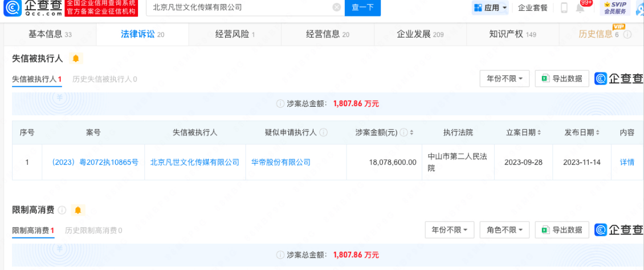Click 立案日期 cell 2023-09-28
The image size is (644, 270).
[x=524, y=162]
